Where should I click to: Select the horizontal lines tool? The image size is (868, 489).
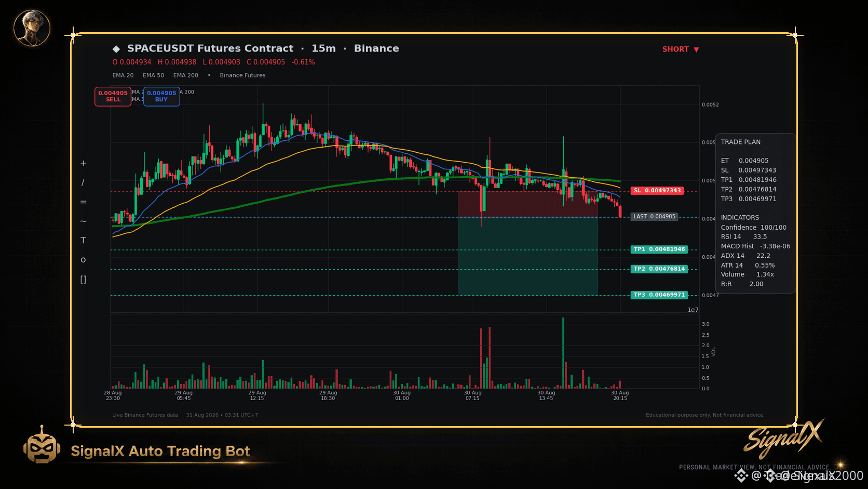[83, 202]
